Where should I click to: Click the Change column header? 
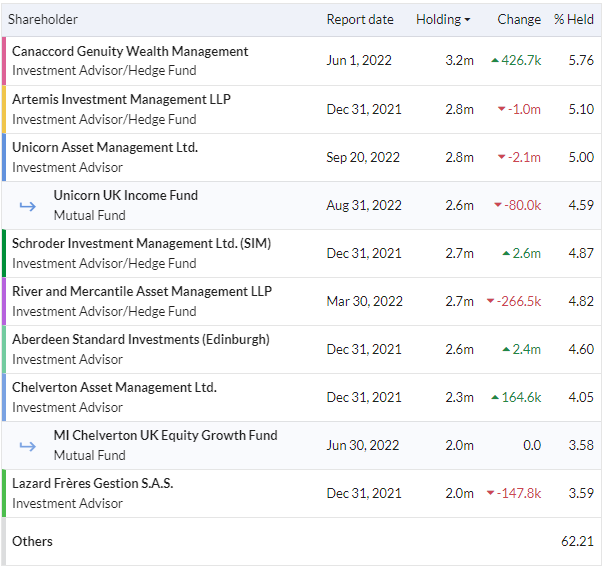pos(519,19)
